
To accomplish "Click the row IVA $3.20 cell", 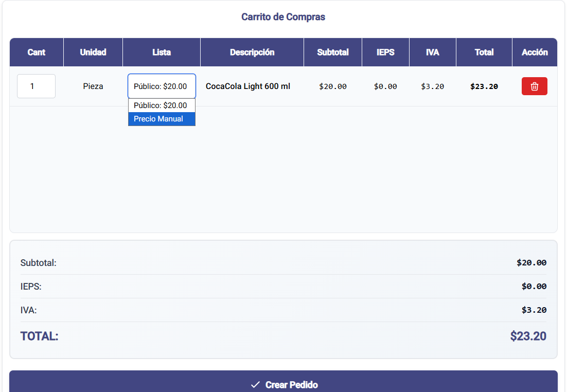I will click(433, 86).
